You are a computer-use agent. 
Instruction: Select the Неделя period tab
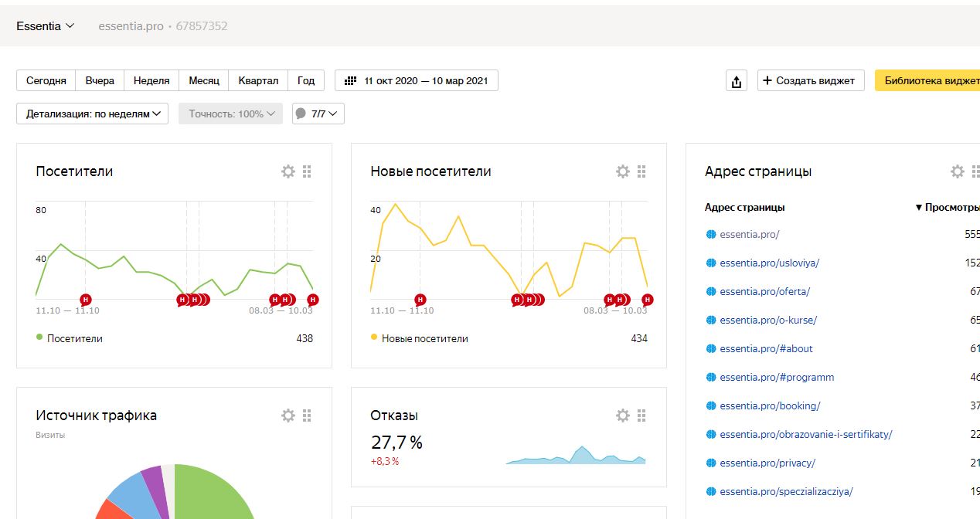pyautogui.click(x=151, y=80)
